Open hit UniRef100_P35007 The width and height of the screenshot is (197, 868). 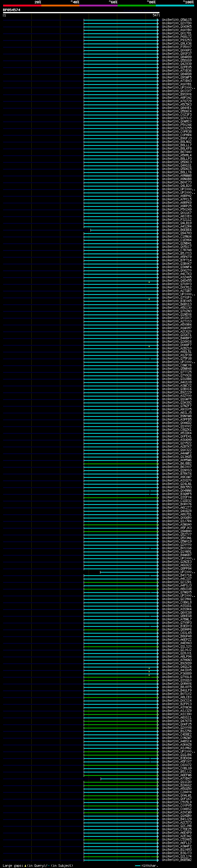[x=177, y=47]
